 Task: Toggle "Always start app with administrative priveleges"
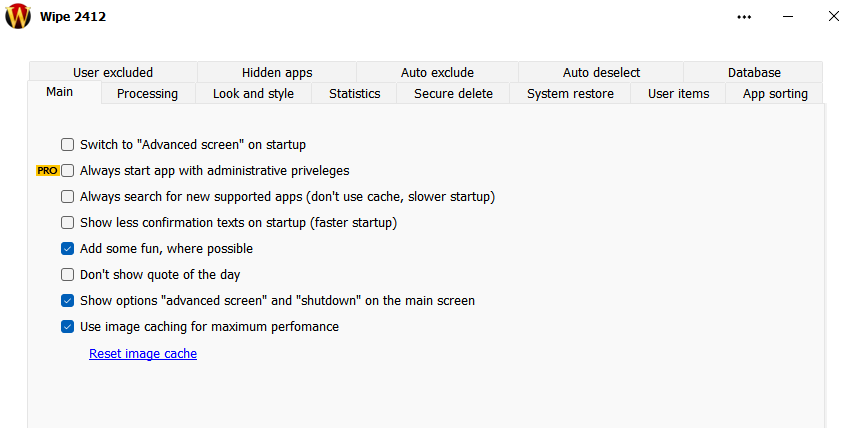(x=68, y=171)
